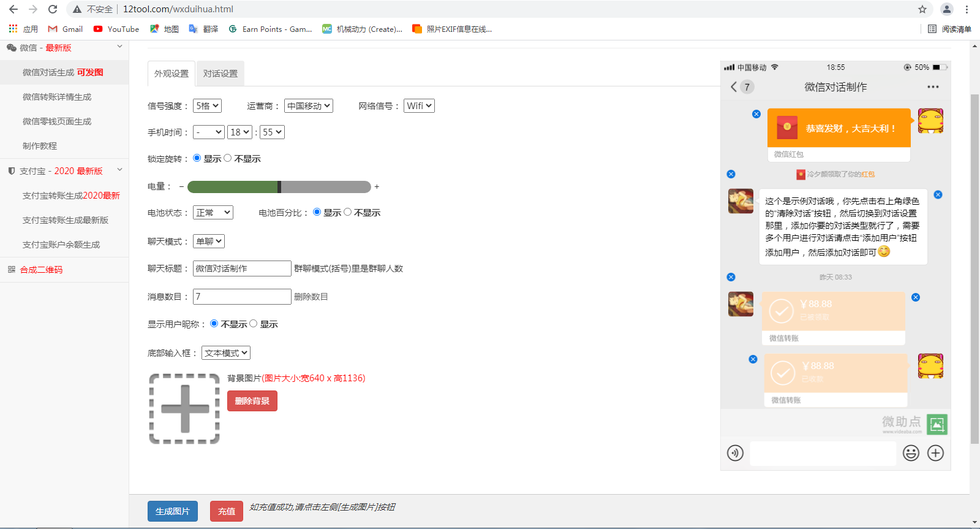Click the green image icon by 微助点

[x=937, y=424]
